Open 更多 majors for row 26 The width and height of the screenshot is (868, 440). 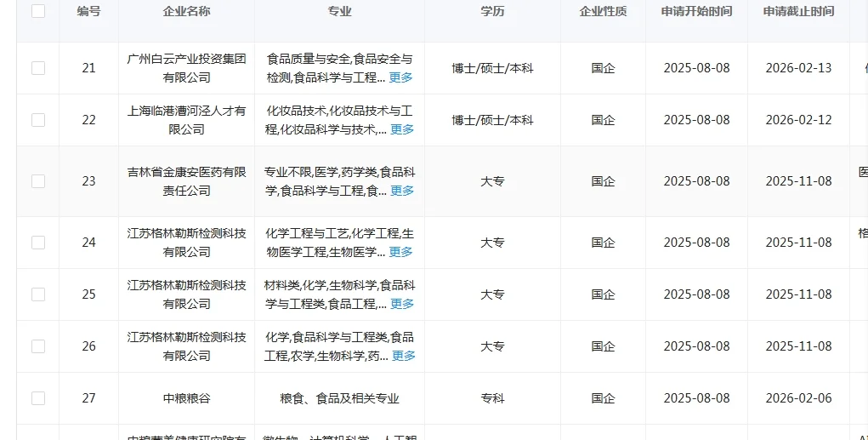point(404,356)
